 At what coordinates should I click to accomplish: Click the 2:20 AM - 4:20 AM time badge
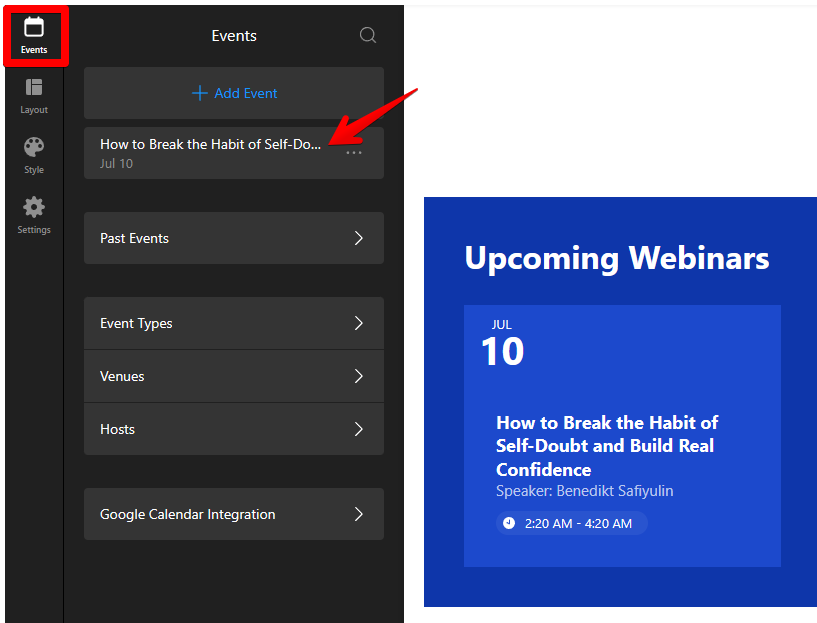click(572, 524)
